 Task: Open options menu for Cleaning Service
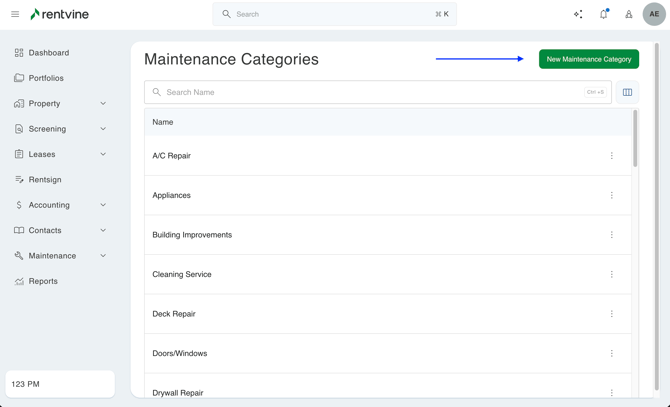pyautogui.click(x=612, y=274)
